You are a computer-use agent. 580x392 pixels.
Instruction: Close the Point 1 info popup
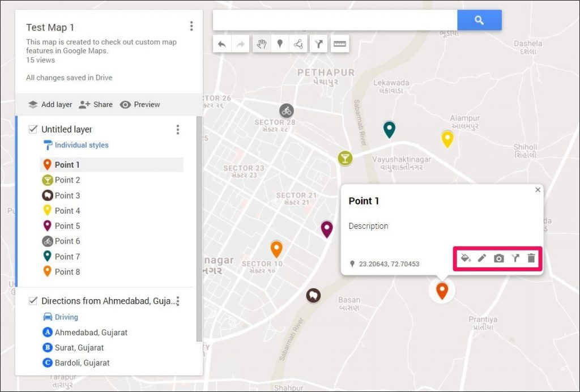(x=538, y=190)
